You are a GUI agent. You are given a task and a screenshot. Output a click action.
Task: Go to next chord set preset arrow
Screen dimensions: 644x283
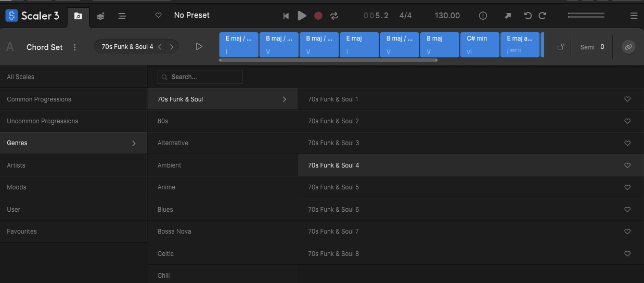172,47
